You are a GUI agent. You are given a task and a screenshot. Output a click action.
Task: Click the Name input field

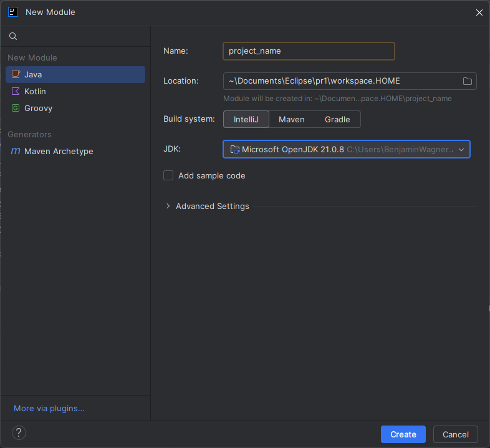[309, 51]
